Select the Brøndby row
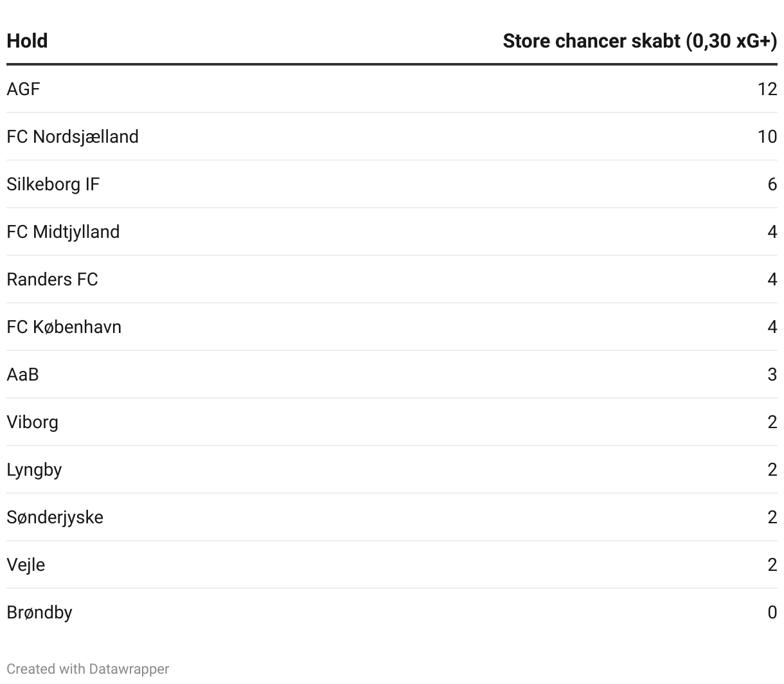 tap(392, 613)
